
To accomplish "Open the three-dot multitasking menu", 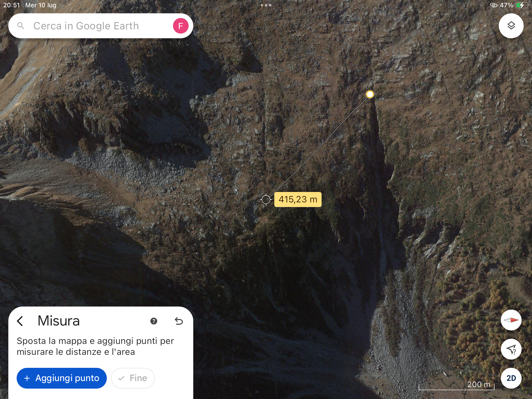I will tap(266, 5).
